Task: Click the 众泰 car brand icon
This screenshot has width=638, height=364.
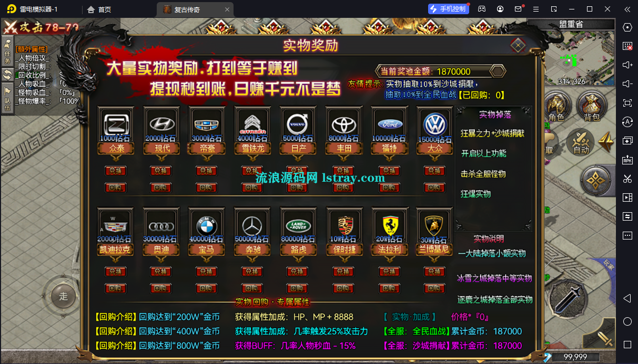Action: point(115,124)
